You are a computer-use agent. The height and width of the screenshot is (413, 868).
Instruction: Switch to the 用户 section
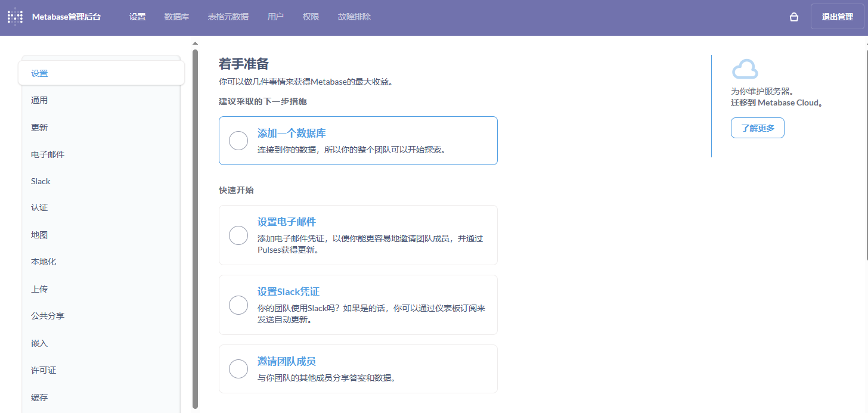(x=275, y=17)
